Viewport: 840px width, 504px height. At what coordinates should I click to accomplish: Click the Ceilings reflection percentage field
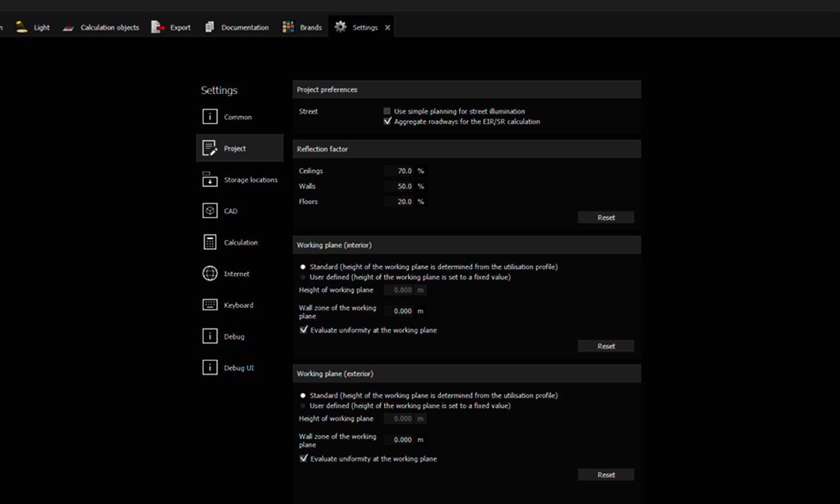pos(400,171)
